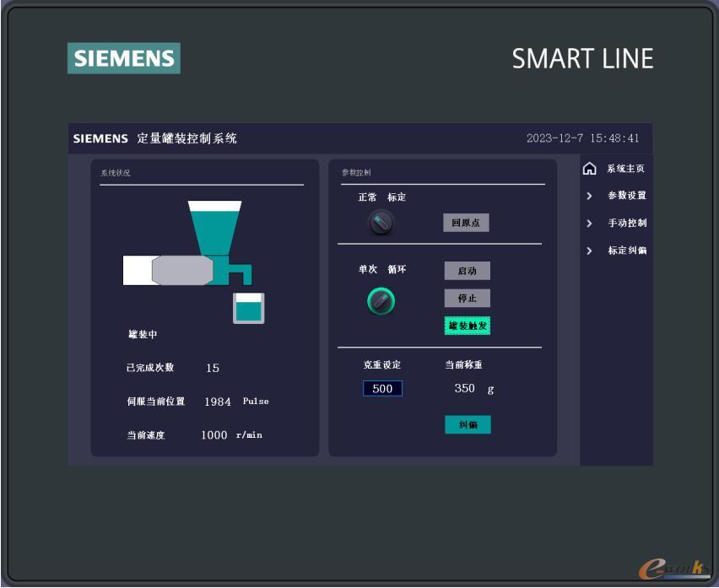Click the 标定 switch label
The height and width of the screenshot is (588, 719).
point(397,197)
